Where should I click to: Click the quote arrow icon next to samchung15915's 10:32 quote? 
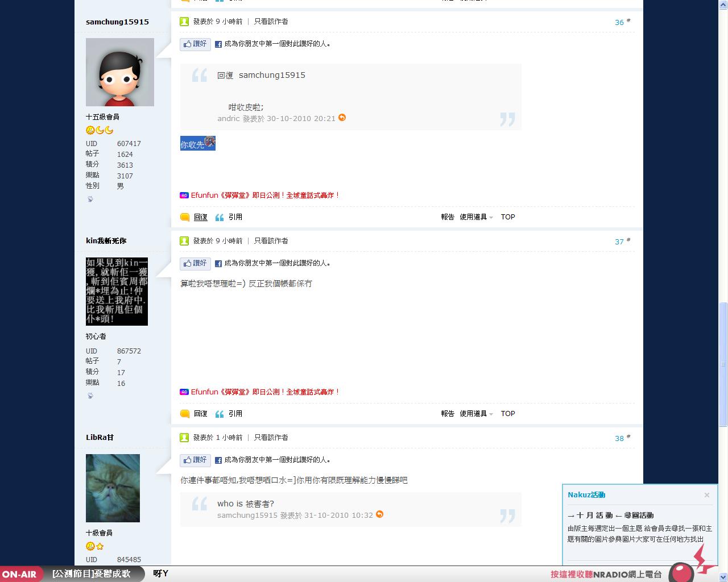(x=379, y=514)
